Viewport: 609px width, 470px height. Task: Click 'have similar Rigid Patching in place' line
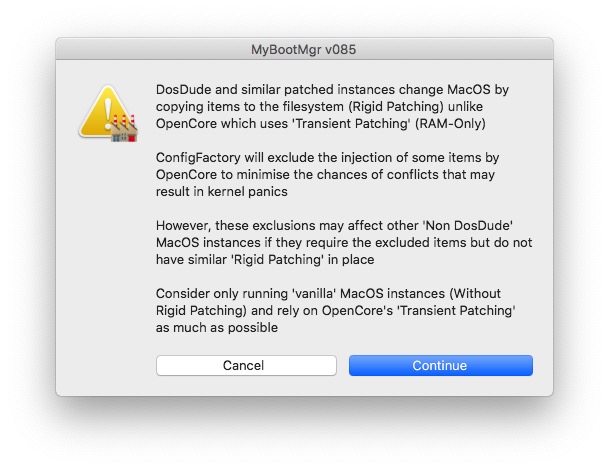pyautogui.click(x=265, y=259)
